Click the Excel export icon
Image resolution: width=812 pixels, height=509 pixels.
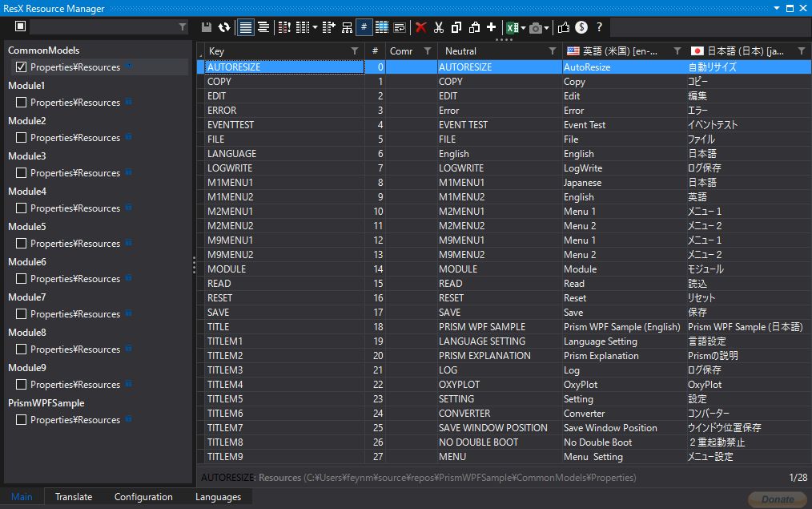[513, 27]
